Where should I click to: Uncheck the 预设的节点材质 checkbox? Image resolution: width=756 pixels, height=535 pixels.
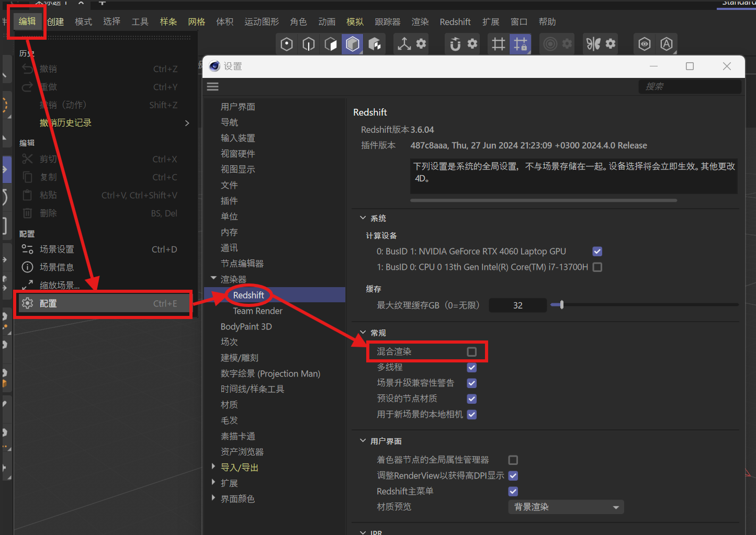pos(472,399)
